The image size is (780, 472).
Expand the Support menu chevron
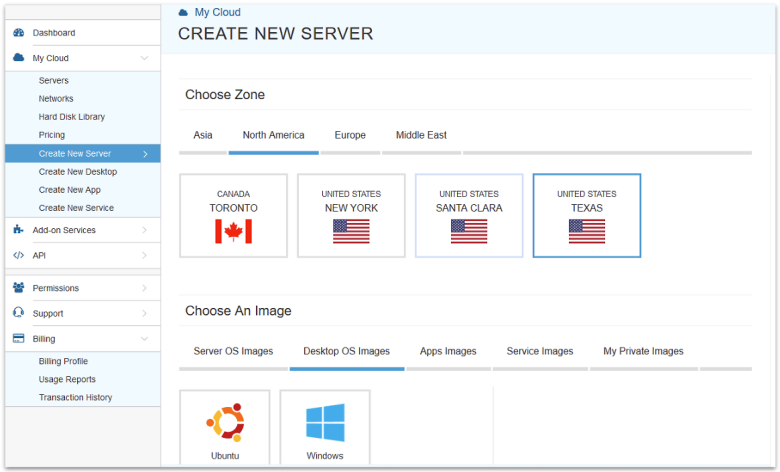pos(144,313)
